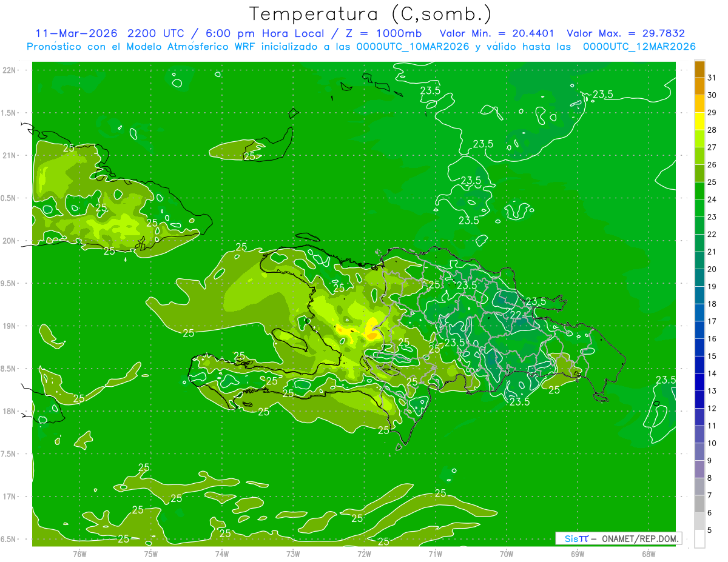Screen dimensions: 728x562
Task: Pick the deep blue swatch between 14 and 15
Action: 699,365
